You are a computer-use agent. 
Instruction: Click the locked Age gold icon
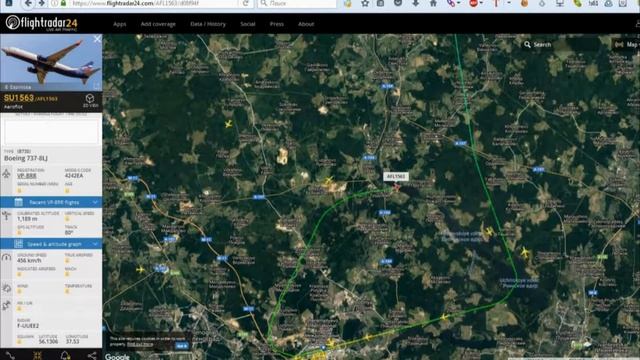[x=67, y=190]
